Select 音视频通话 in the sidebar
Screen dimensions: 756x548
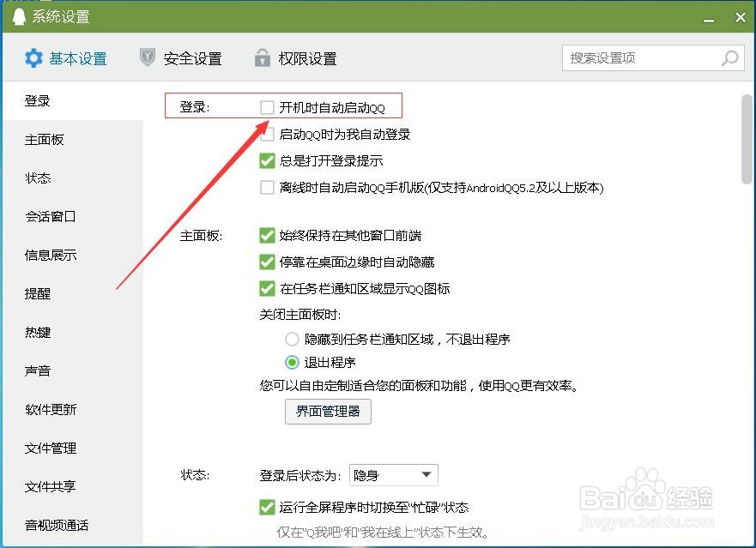click(x=73, y=525)
